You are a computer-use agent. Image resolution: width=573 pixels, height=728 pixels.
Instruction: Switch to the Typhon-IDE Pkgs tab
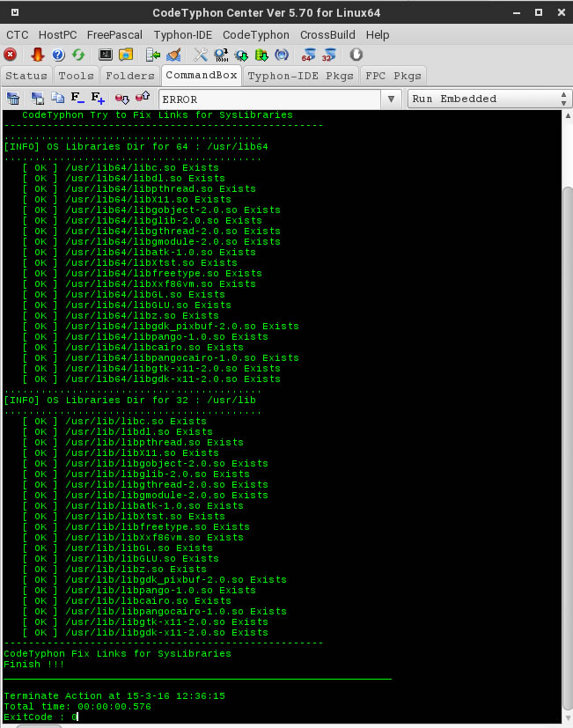pos(300,76)
